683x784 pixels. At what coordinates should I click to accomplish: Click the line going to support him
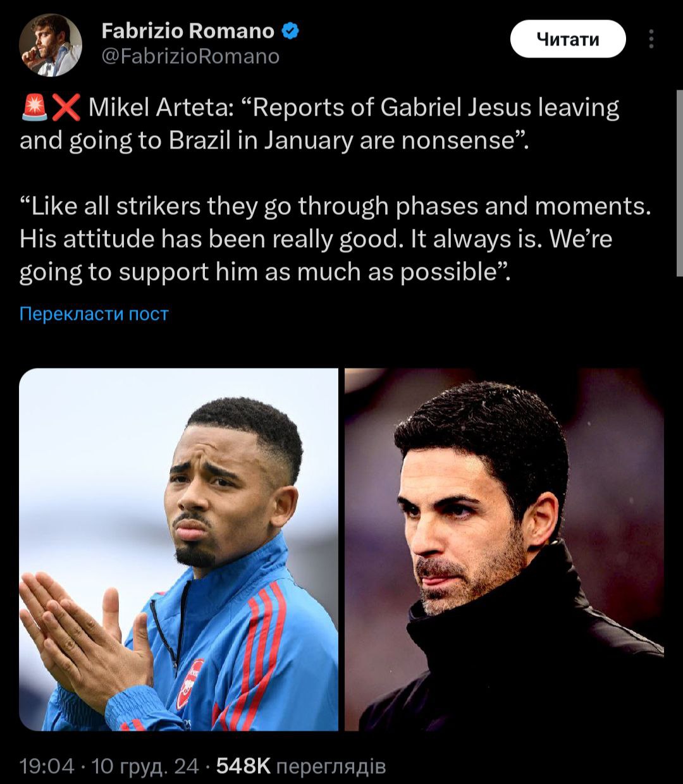(264, 272)
